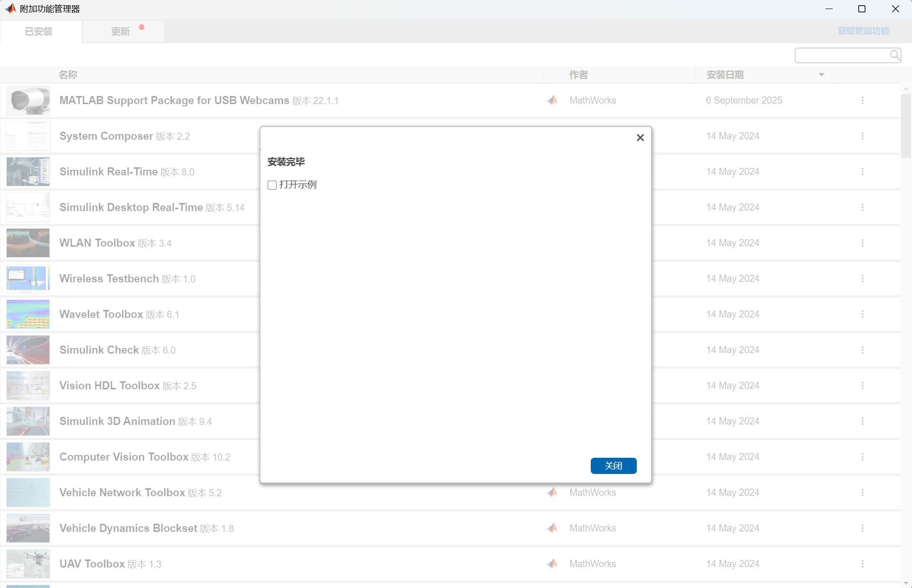The width and height of the screenshot is (912, 588).
Task: Click the WLAN Toolbox thumbnail
Action: pos(28,243)
